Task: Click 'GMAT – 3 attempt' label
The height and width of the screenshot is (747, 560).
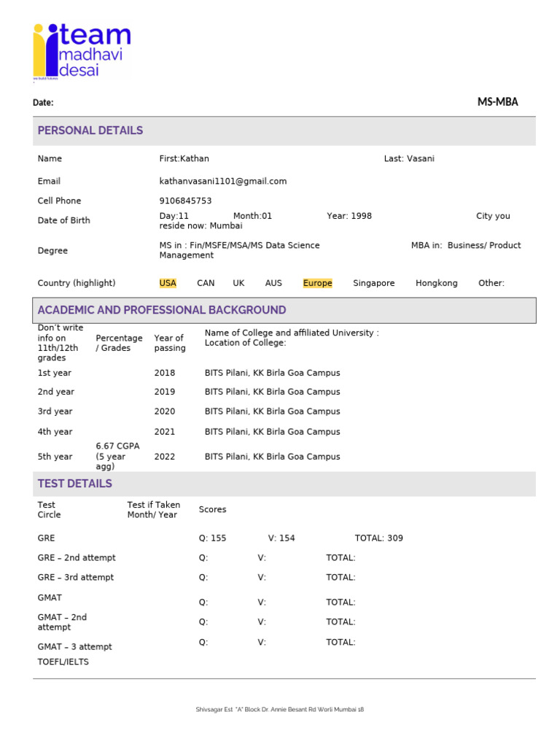Action: point(75,647)
